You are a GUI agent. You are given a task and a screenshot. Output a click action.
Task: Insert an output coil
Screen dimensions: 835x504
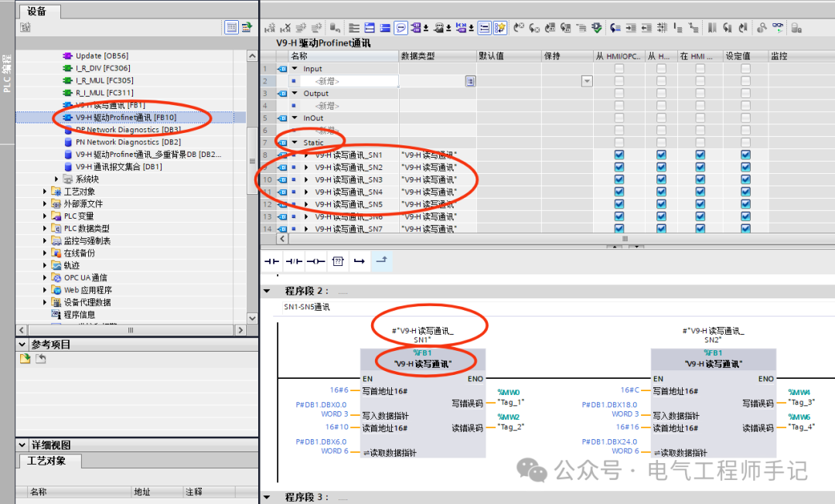[315, 261]
